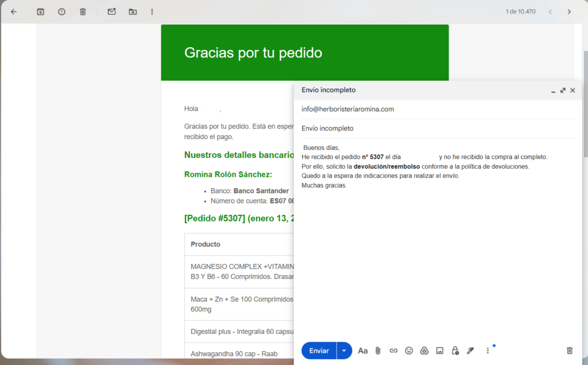Insert files using Google Drive icon
The width and height of the screenshot is (588, 365).
click(x=424, y=351)
